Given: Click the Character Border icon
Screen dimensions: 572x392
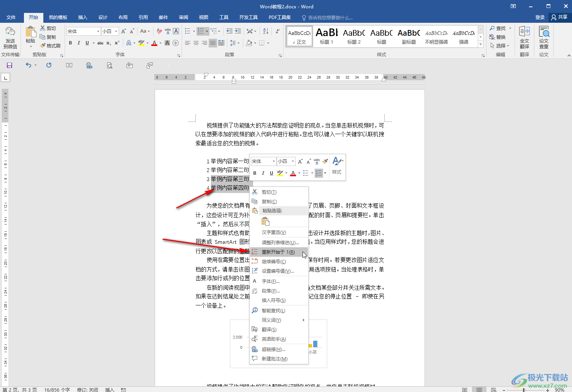Looking at the screenshot, I should pos(176,31).
